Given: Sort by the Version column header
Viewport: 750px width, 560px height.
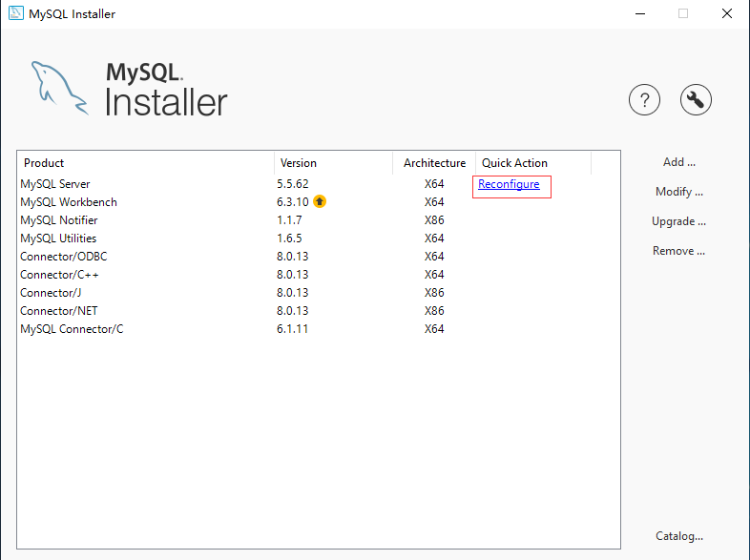Looking at the screenshot, I should [x=333, y=163].
